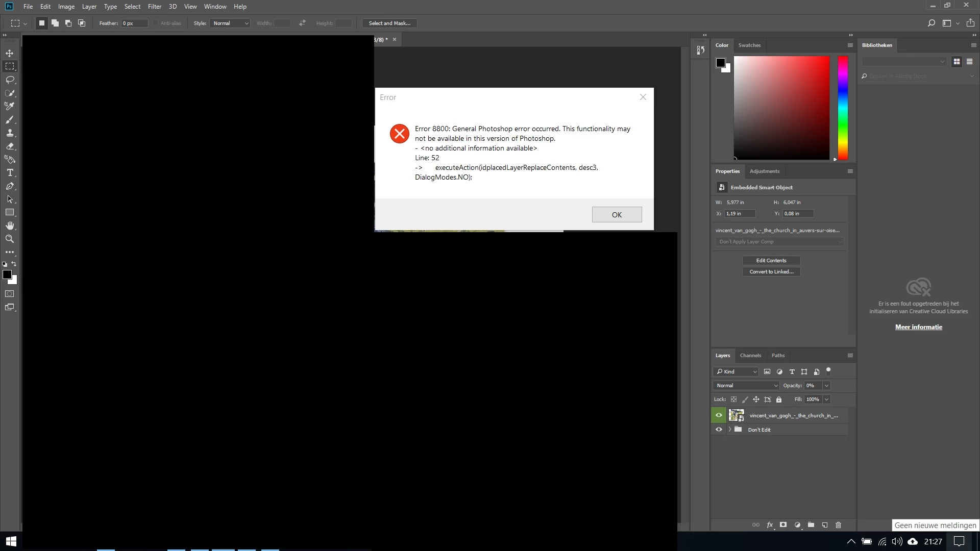This screenshot has width=980, height=551.
Task: Open the marquee Style dropdown
Action: point(230,23)
